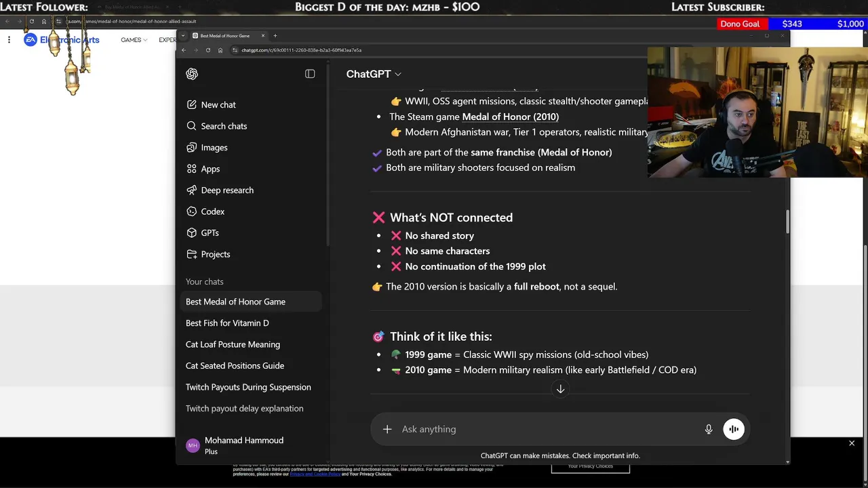Open Projects from the sidebar
868x488 pixels.
coord(251,254)
